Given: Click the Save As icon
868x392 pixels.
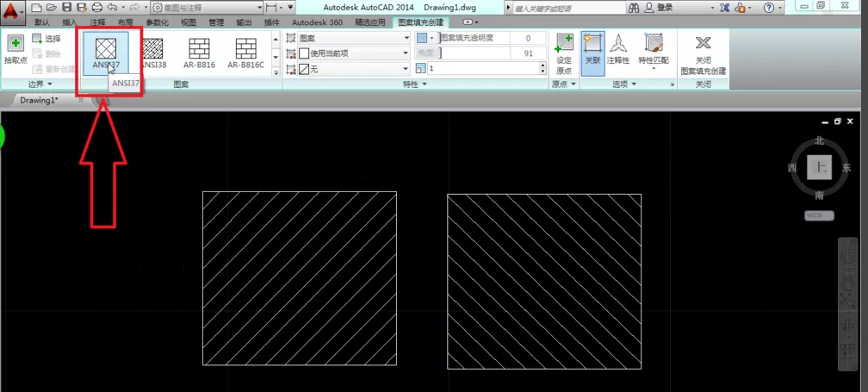Looking at the screenshot, I should pos(82,8).
